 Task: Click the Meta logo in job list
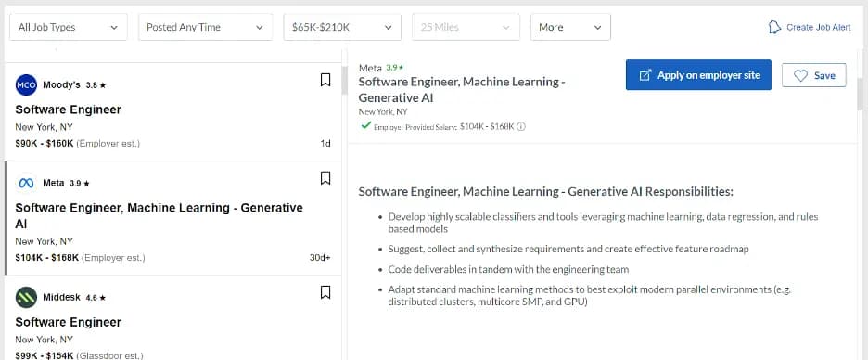tap(26, 183)
